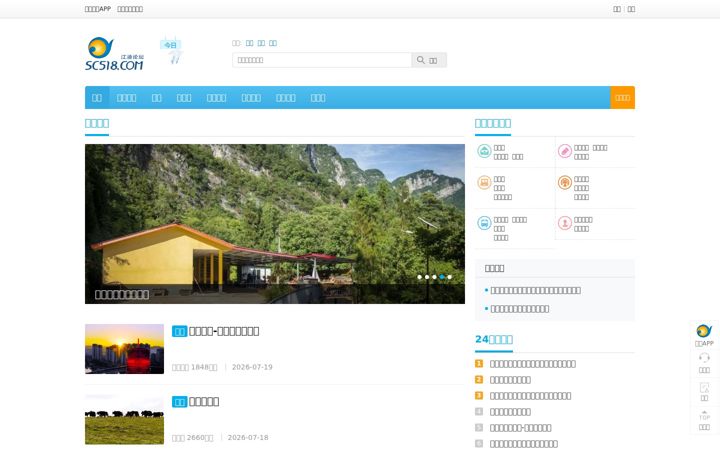This screenshot has width=720, height=450.
Task: Select the blue active carousel dot
Action: click(442, 277)
